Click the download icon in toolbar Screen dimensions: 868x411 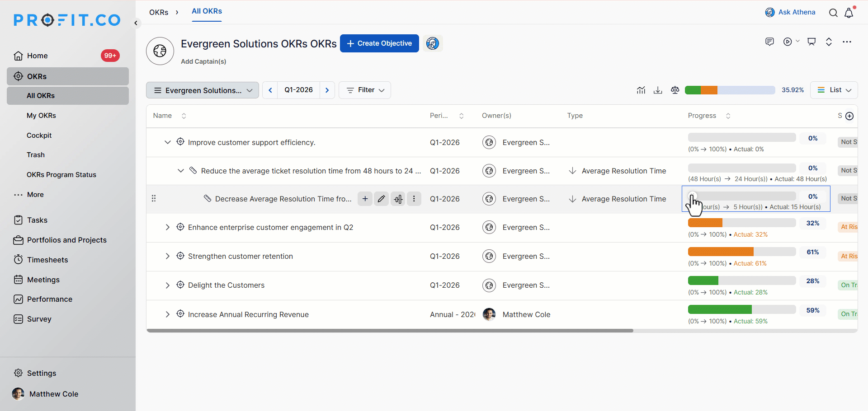658,90
